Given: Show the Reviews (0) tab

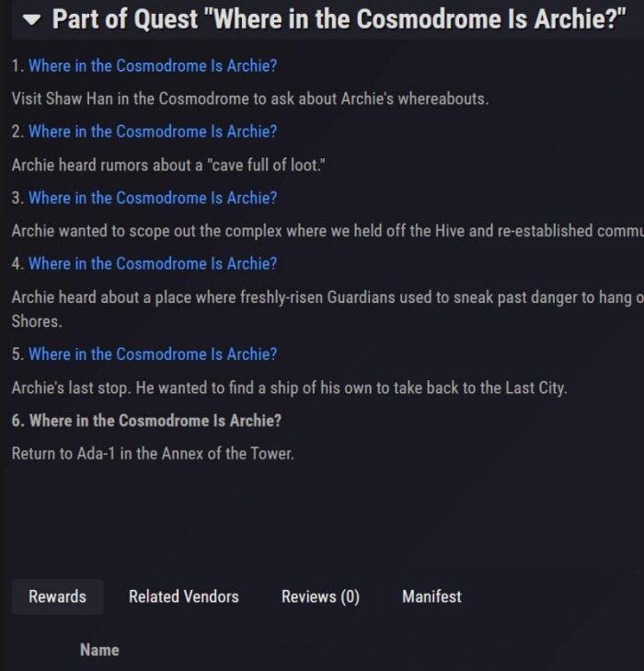Looking at the screenshot, I should pos(320,596).
